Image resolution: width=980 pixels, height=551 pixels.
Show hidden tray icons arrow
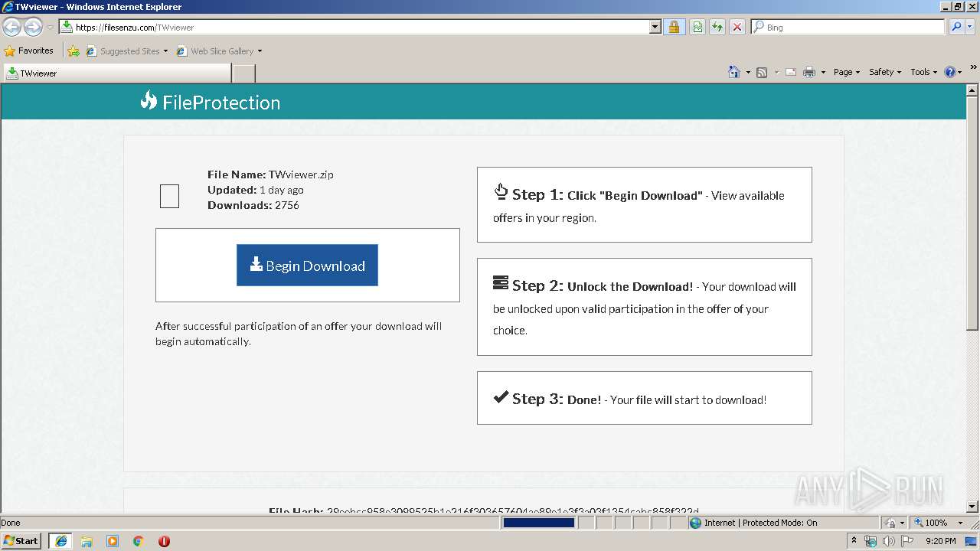pyautogui.click(x=854, y=541)
